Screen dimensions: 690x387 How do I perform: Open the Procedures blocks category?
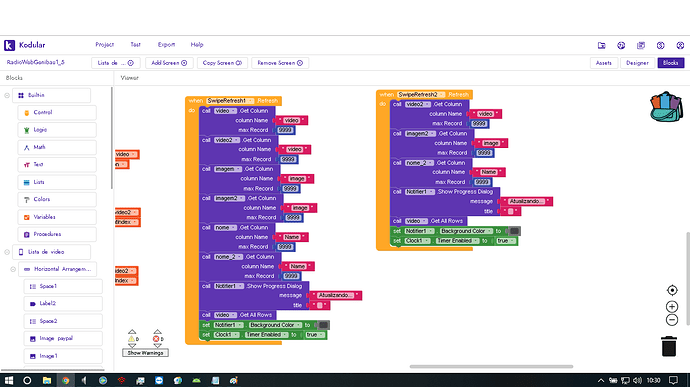point(57,234)
